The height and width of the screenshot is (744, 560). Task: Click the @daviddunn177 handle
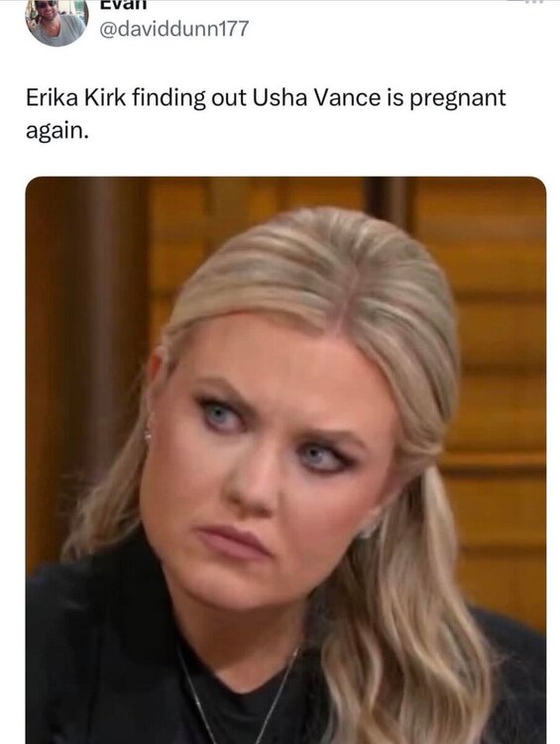(x=173, y=29)
